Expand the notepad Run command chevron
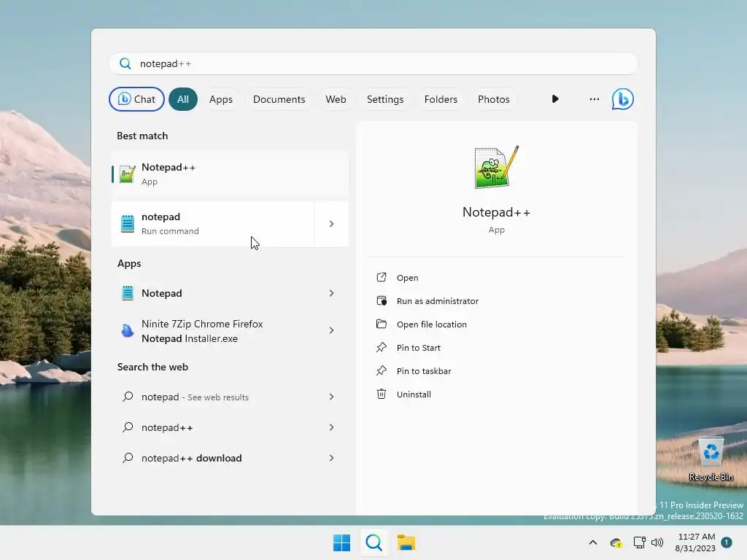747x560 pixels. pos(331,224)
